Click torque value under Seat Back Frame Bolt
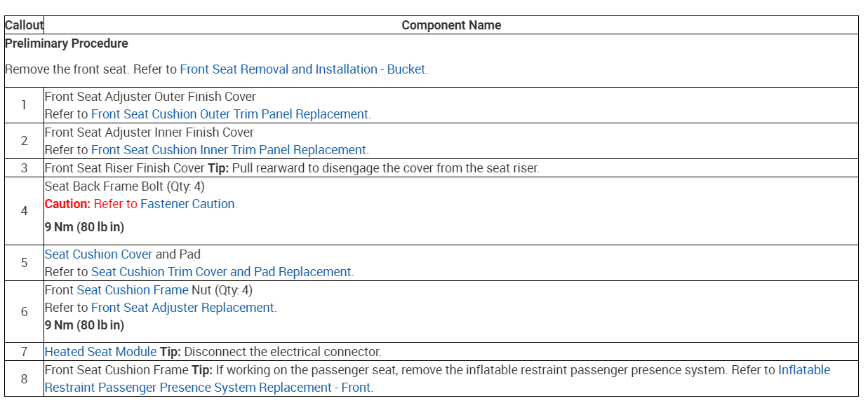The height and width of the screenshot is (403, 868). (x=84, y=227)
